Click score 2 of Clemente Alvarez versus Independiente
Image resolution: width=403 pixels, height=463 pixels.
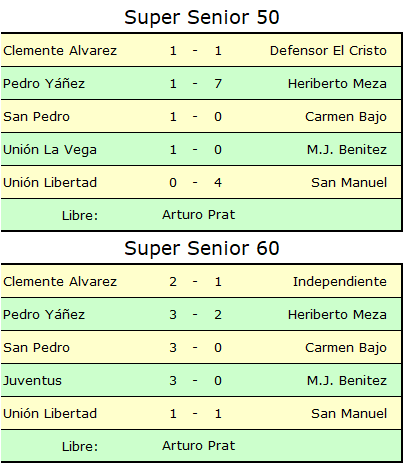point(173,282)
